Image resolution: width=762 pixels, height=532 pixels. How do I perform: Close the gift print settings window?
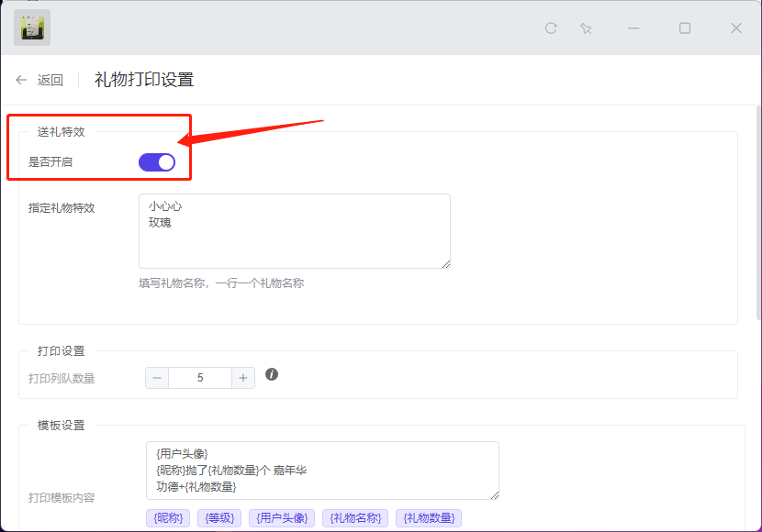[x=736, y=28]
